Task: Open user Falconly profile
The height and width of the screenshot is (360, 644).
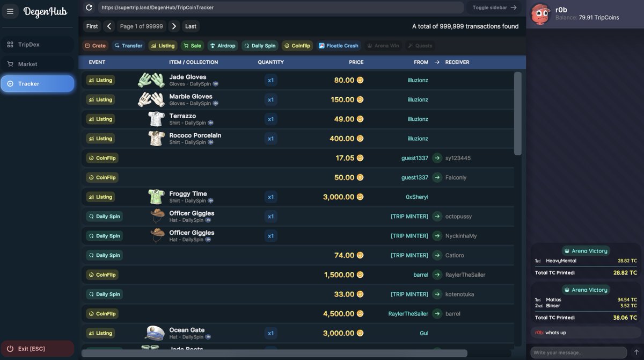Action: tap(456, 177)
